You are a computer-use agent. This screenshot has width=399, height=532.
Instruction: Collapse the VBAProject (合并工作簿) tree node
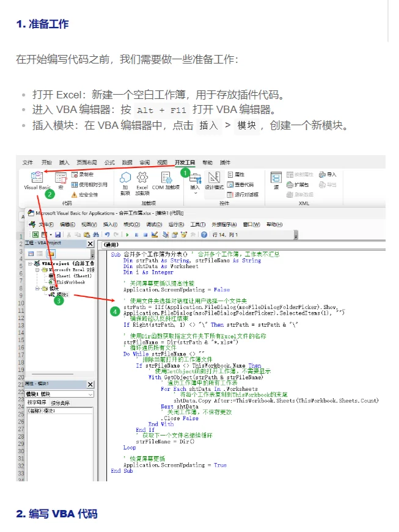click(x=30, y=264)
